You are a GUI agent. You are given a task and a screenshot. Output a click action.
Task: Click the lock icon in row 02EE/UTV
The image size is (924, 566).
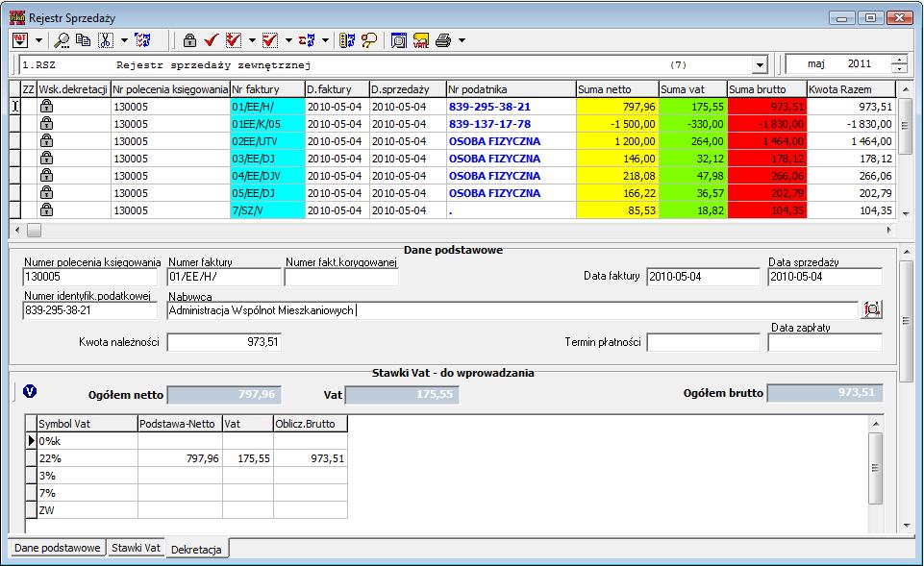[x=46, y=140]
